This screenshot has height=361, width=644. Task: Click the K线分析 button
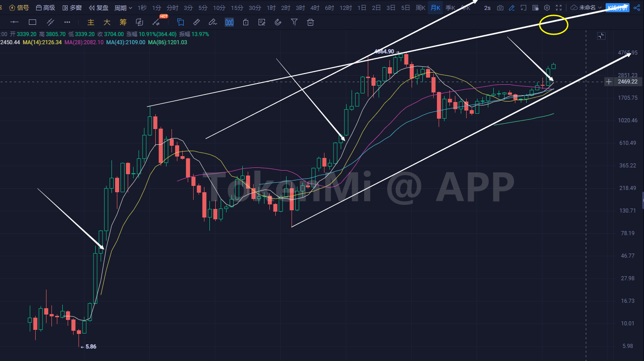tap(617, 8)
